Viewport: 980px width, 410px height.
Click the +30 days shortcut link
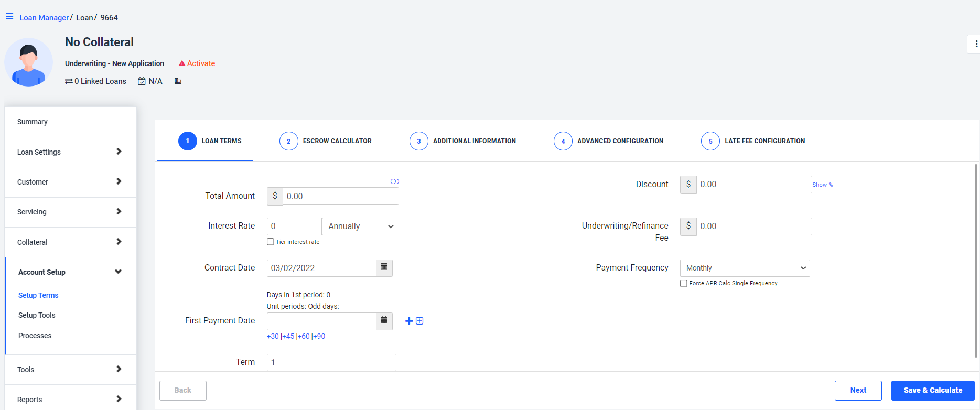(273, 336)
